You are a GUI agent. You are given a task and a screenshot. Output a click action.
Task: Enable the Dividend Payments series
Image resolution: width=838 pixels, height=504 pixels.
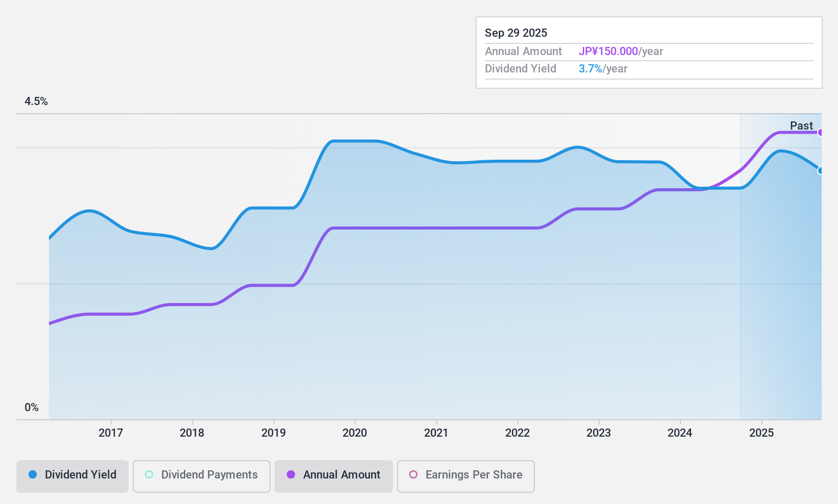[x=201, y=475]
